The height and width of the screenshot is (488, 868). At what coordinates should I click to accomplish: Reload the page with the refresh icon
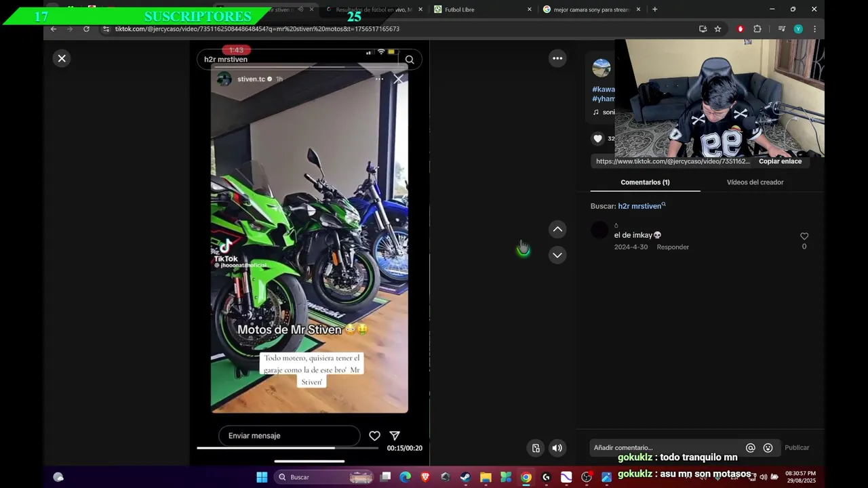[86, 29]
